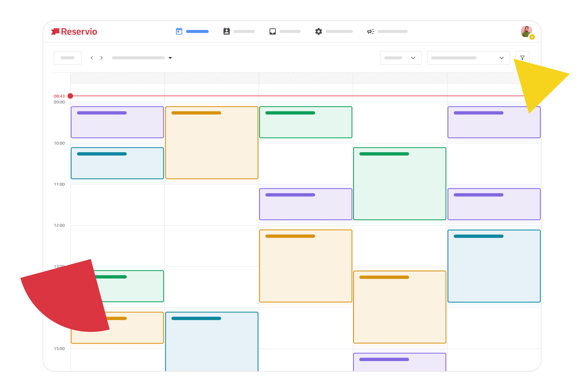Open the settings gear icon
Screen dimensions: 583x392
click(x=319, y=31)
